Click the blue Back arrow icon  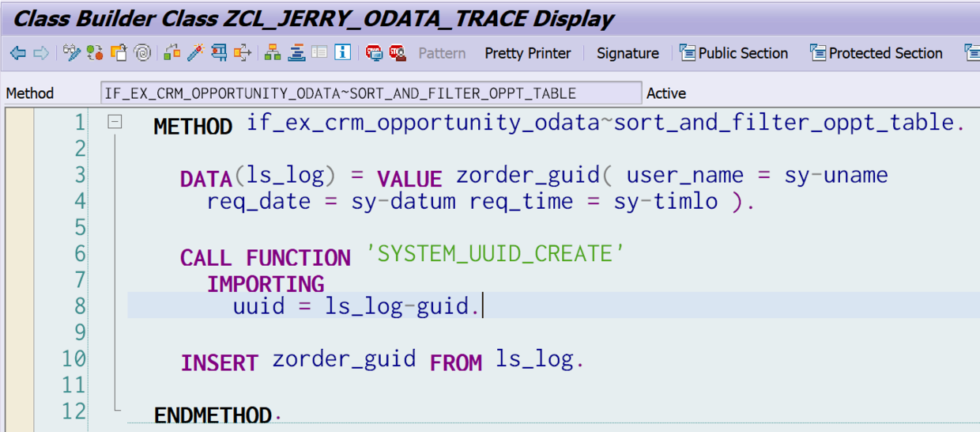(18, 53)
